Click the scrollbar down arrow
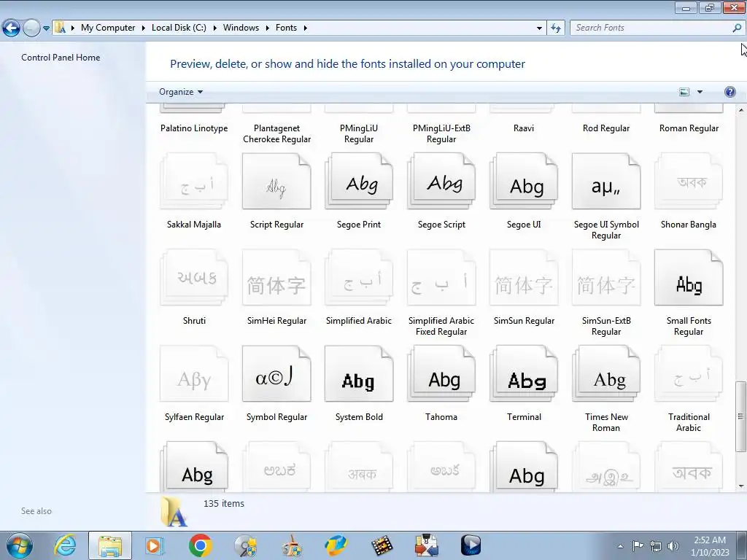This screenshot has width=747, height=560. (x=740, y=486)
